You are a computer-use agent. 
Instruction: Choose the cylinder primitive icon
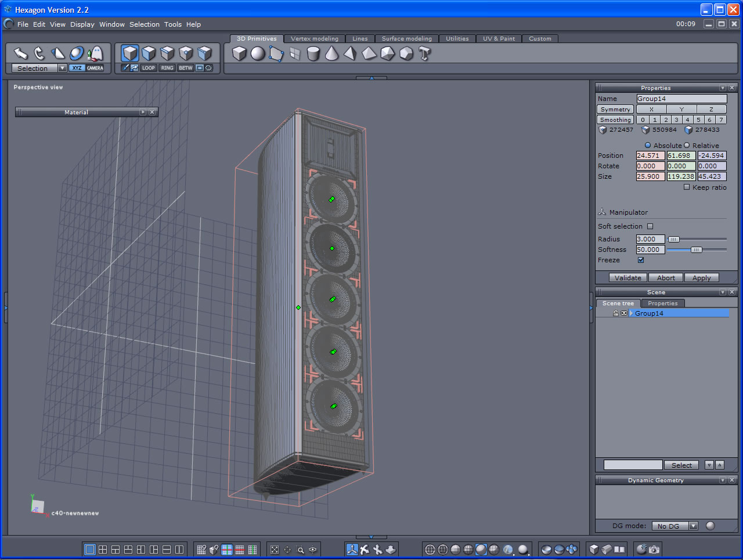[313, 54]
